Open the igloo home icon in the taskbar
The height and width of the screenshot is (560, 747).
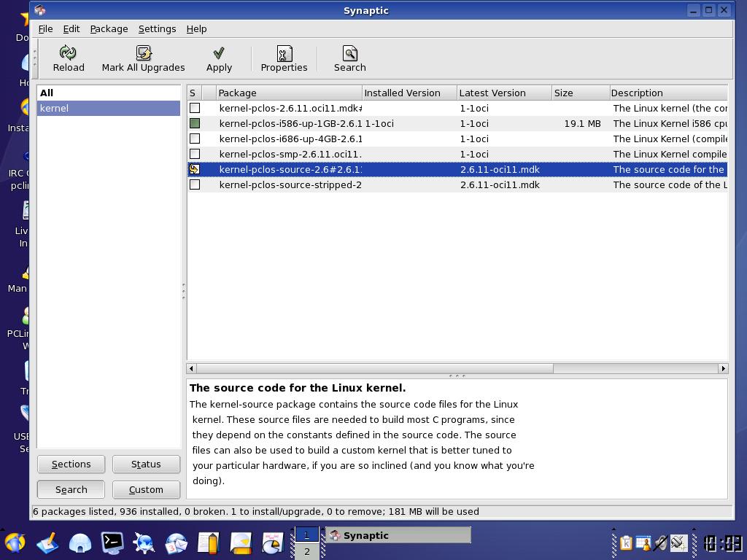click(80, 542)
